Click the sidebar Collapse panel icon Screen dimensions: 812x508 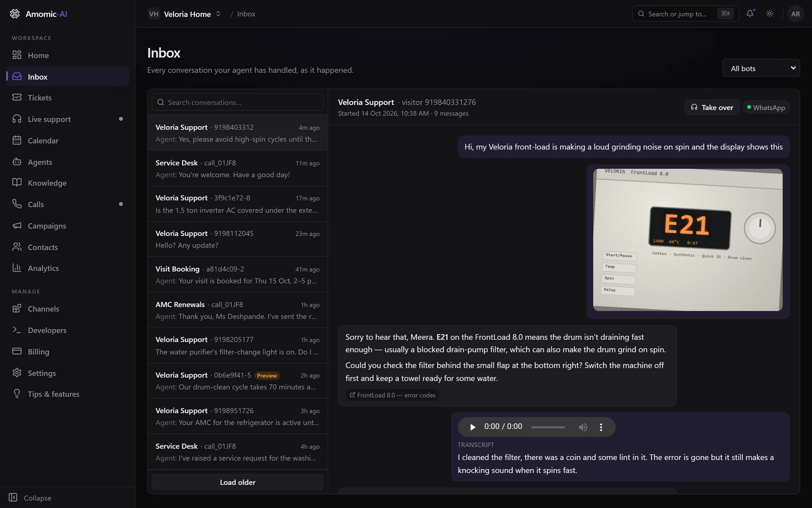pos(13,497)
